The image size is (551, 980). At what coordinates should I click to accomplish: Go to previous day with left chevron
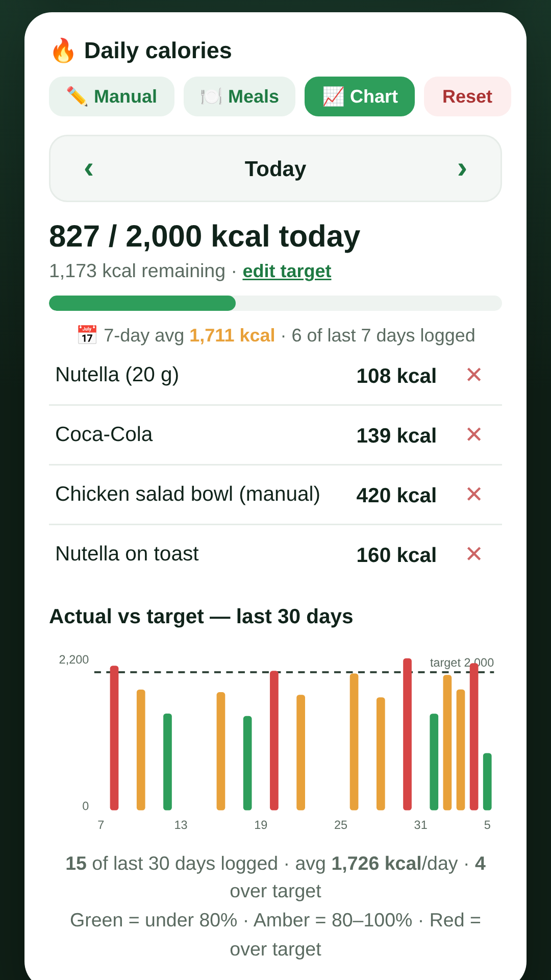coord(89,168)
